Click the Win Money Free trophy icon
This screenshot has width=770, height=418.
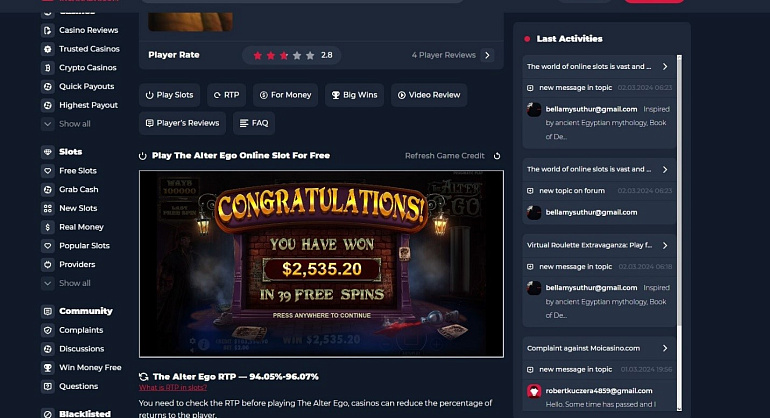tap(48, 367)
